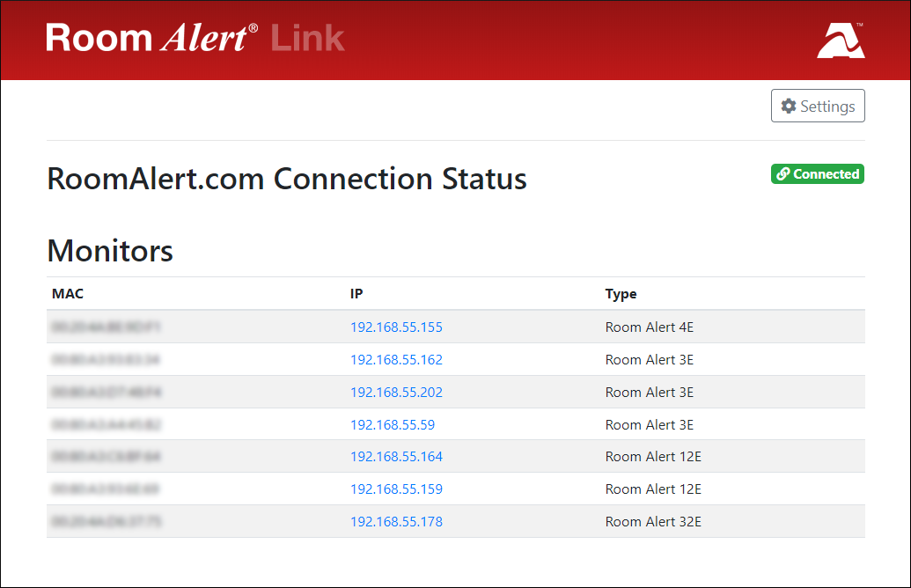The height and width of the screenshot is (588, 911).
Task: Open monitor at 192.168.55.159
Action: (x=397, y=489)
